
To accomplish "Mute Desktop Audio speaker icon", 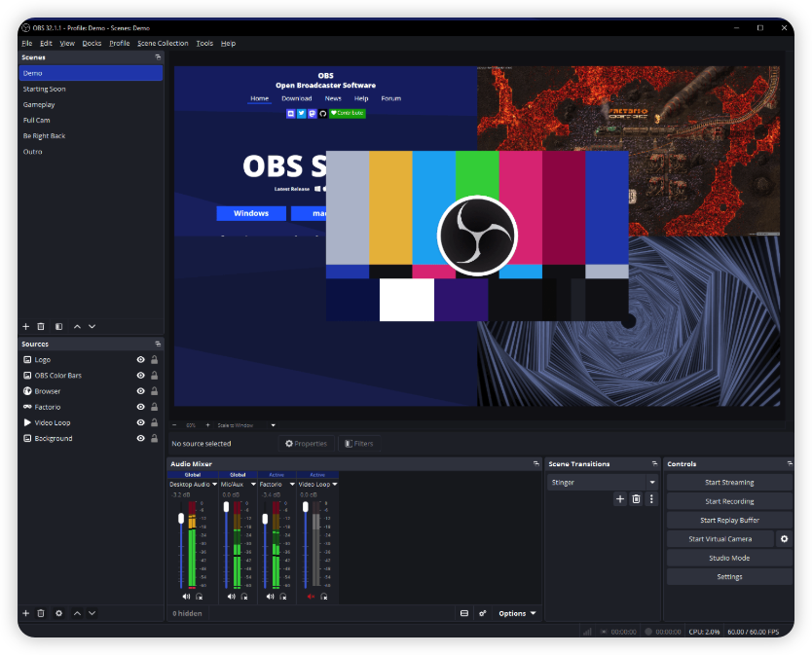I will (x=186, y=597).
